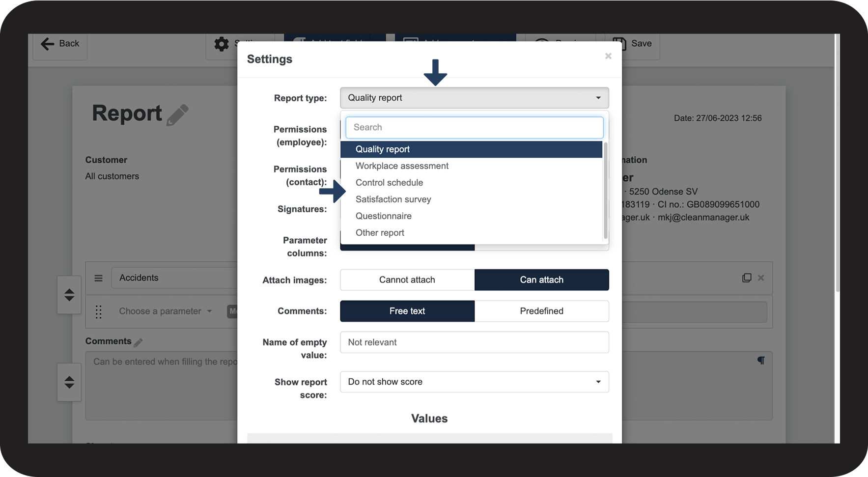Open Settings via the gear icon
Screen dimensions: 868x477
click(x=222, y=44)
